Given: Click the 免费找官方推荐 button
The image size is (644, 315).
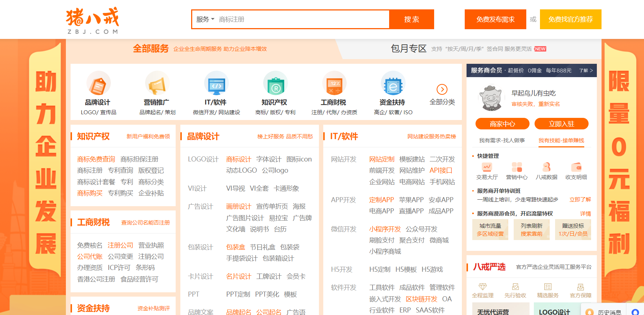Looking at the screenshot, I should point(571,19).
